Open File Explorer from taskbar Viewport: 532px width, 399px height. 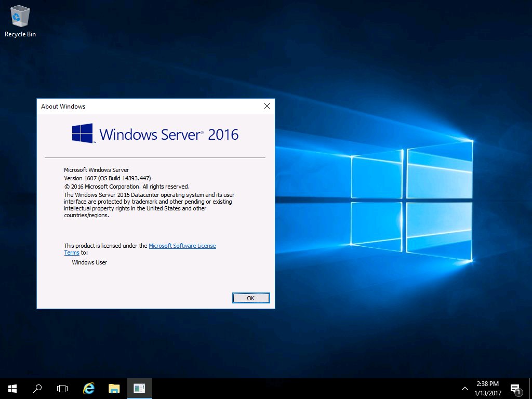click(114, 389)
